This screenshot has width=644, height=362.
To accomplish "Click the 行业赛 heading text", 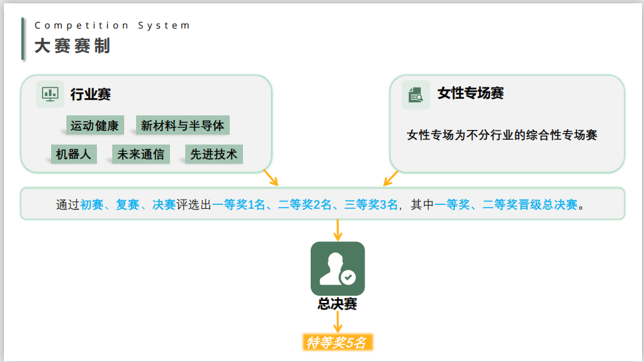I will click(x=90, y=94).
